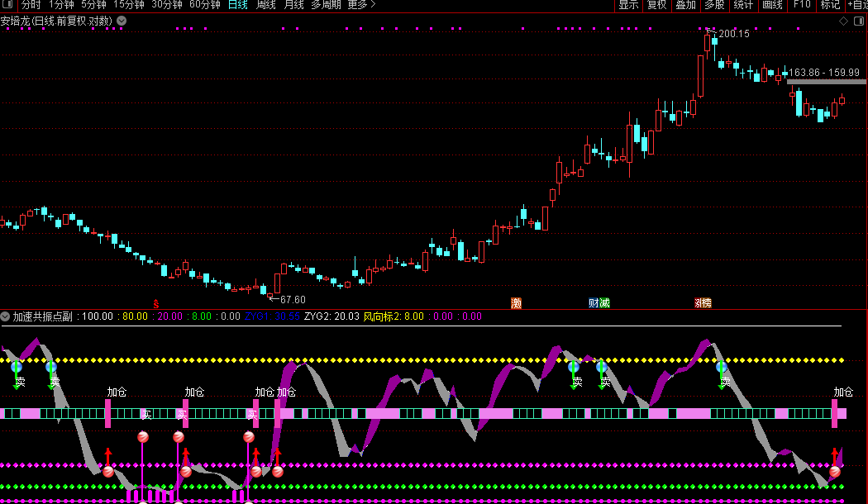Expand the 加速共振点副 indicator dropdown
This screenshot has height=504, width=868.
coord(6,316)
